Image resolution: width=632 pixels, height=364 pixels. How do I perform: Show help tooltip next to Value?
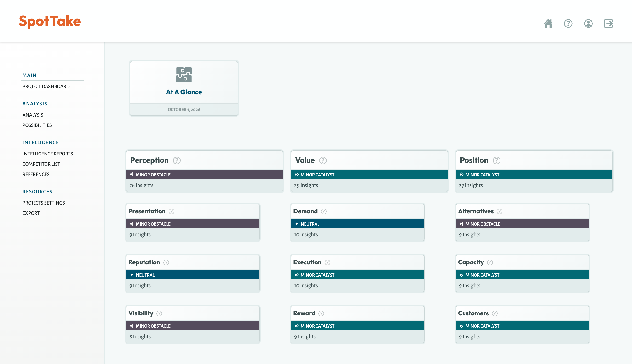[323, 160]
